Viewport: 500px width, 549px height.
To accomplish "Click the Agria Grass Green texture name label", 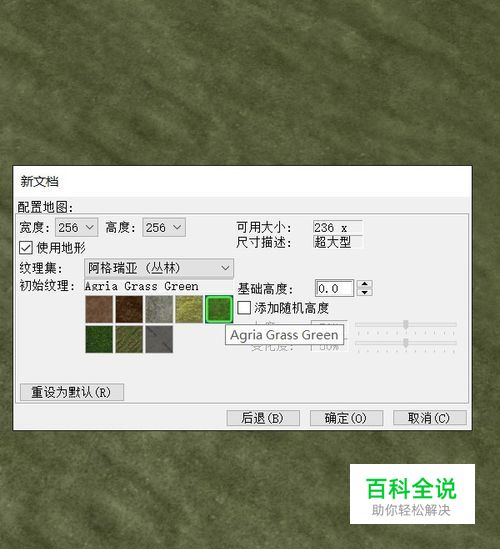I will (x=141, y=286).
